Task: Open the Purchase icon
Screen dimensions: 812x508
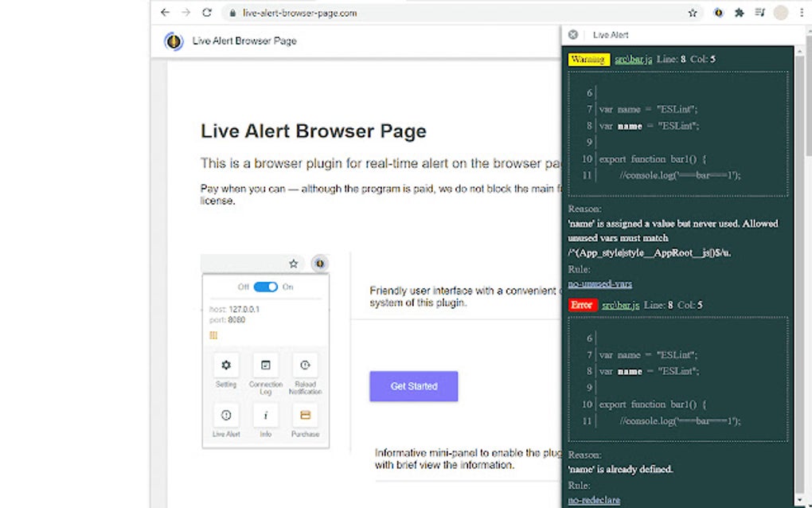Action: click(x=305, y=416)
